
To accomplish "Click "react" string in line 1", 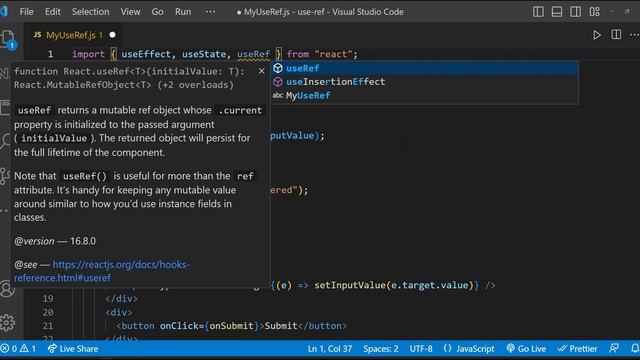I will coord(333,54).
